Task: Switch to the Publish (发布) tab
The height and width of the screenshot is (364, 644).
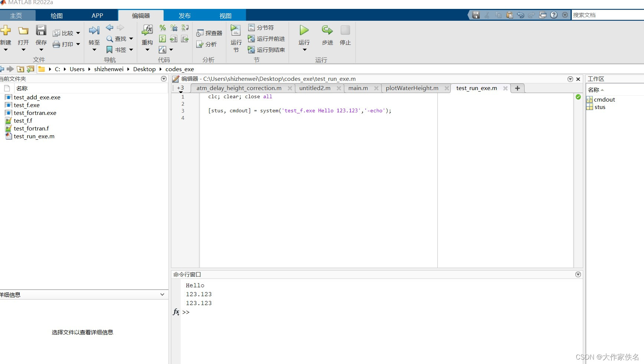Action: click(x=184, y=16)
